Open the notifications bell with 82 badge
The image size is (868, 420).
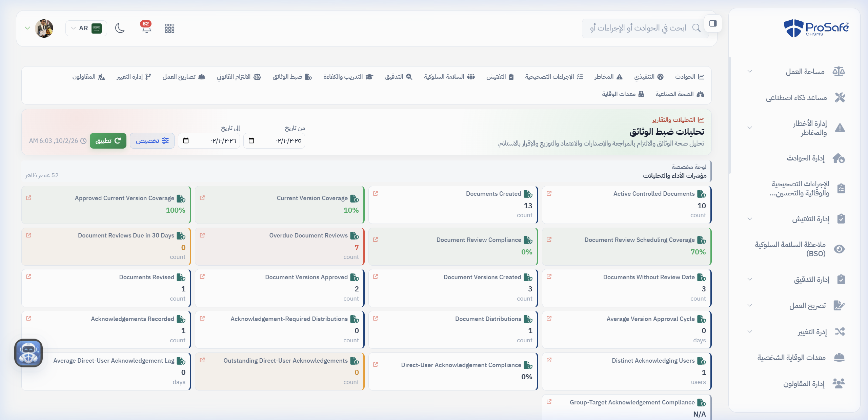[x=146, y=28]
